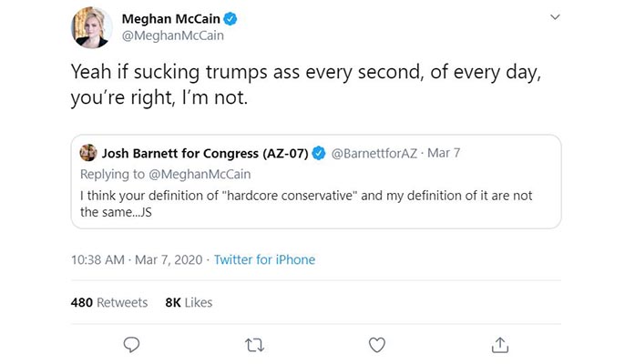Like the tweet with heart icon
The image size is (635, 364).
[377, 344]
